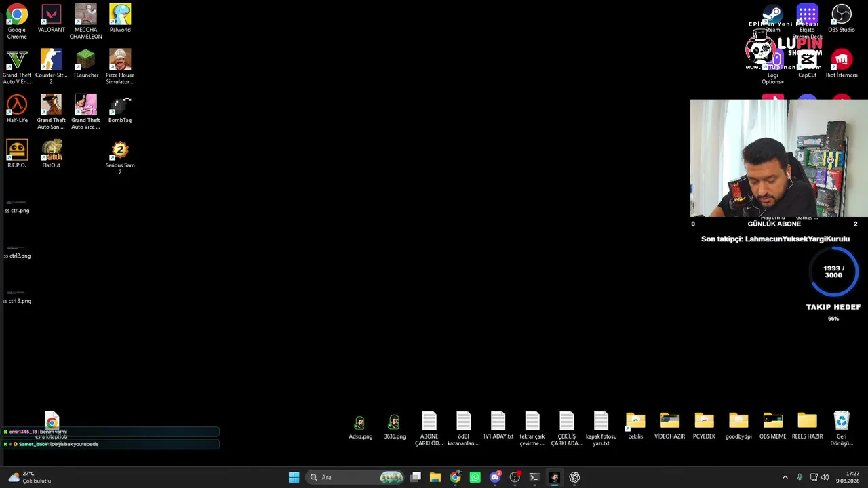Select the FlatOut desktop shortcut

click(x=52, y=154)
